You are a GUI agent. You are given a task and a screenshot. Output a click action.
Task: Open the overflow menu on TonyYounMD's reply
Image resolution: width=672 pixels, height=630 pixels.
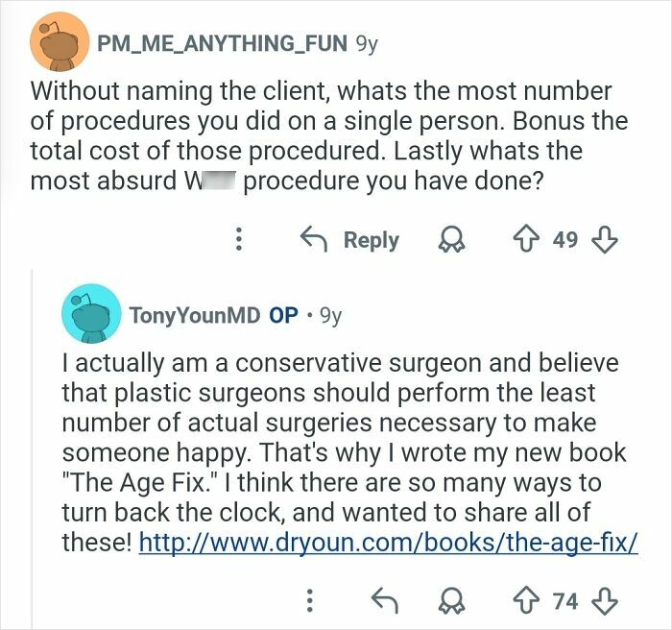point(310,601)
